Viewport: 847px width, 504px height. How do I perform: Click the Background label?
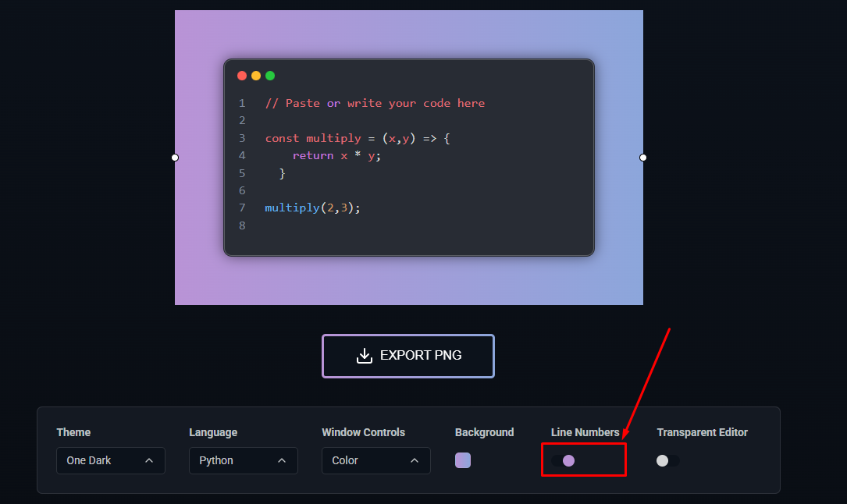click(x=484, y=432)
